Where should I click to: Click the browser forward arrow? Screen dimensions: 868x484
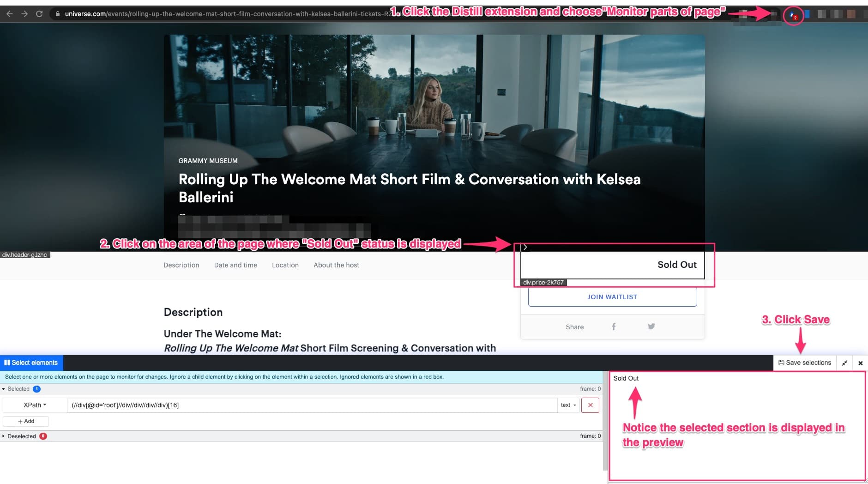24,14
